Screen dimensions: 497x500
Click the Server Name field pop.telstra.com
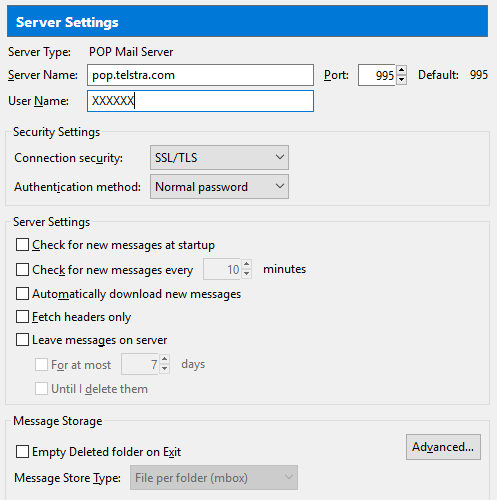(200, 75)
